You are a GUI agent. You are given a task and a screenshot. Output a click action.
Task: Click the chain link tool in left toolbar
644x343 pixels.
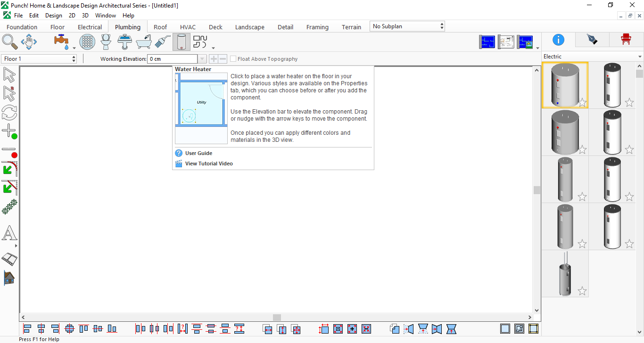coord(9,207)
